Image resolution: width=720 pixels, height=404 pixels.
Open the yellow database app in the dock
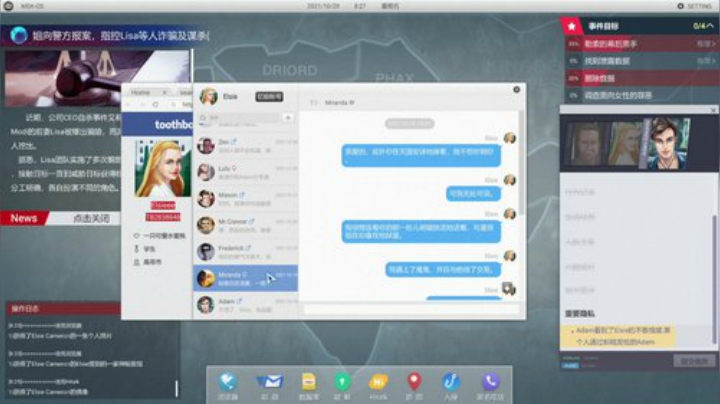[x=309, y=382]
